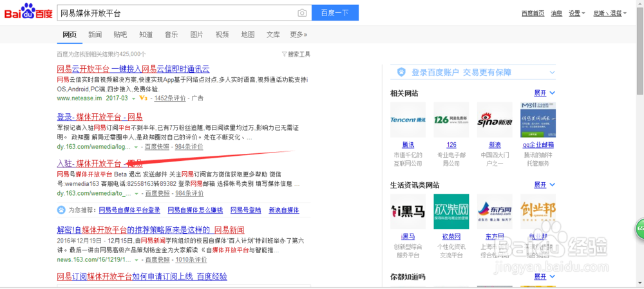Open the 腾讯 site name link
This screenshot has width=644, height=289.
coord(408,145)
